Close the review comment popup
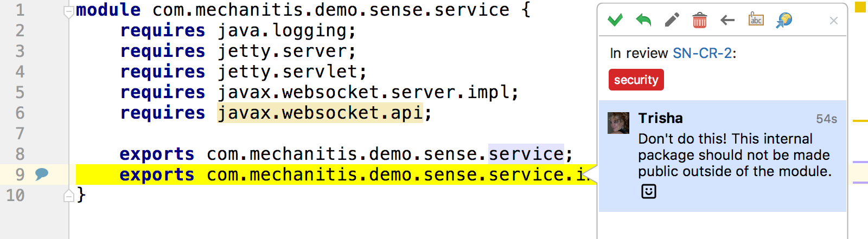868x239 pixels. point(834,21)
